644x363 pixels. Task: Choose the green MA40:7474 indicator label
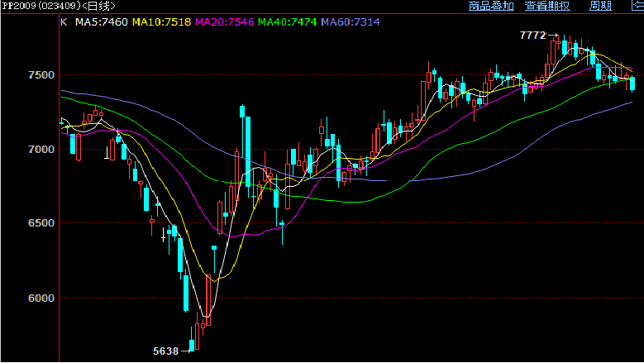pos(289,22)
